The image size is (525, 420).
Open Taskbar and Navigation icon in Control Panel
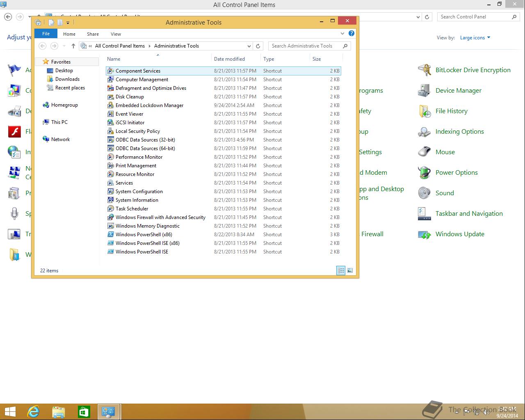pyautogui.click(x=425, y=214)
